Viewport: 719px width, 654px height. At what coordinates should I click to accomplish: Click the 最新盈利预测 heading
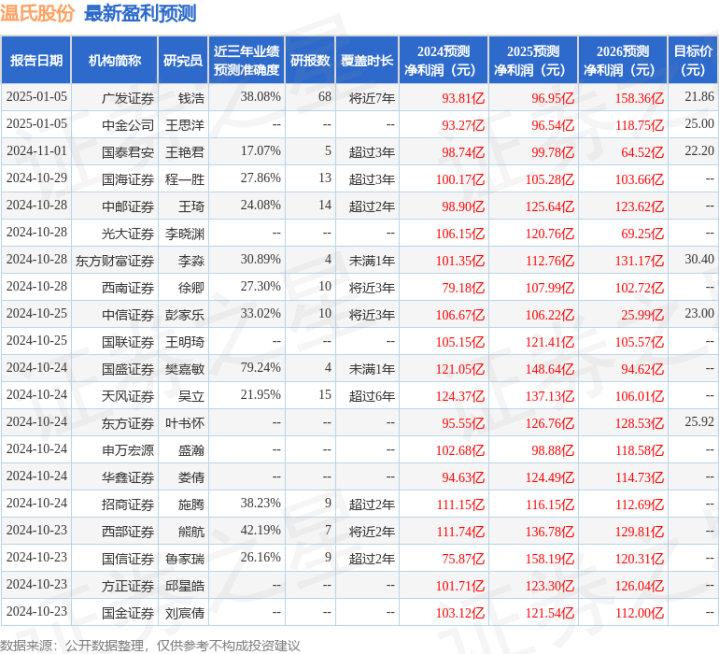coord(140,13)
